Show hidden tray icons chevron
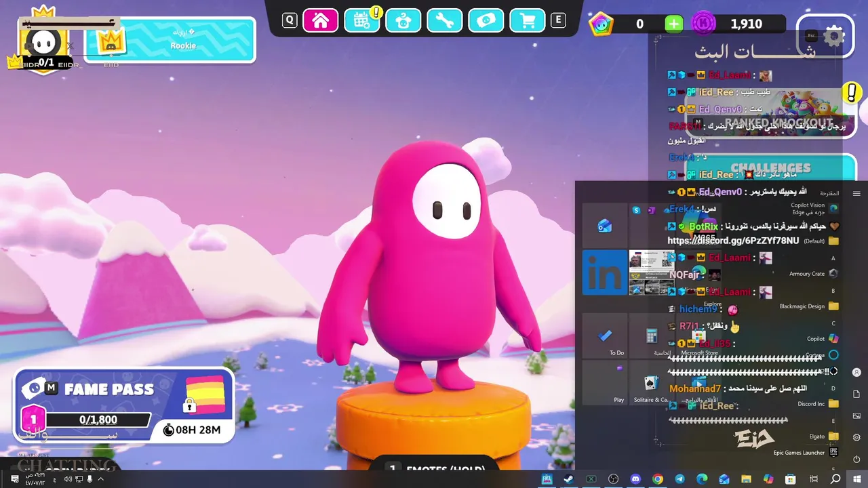The image size is (868, 488). tap(101, 479)
